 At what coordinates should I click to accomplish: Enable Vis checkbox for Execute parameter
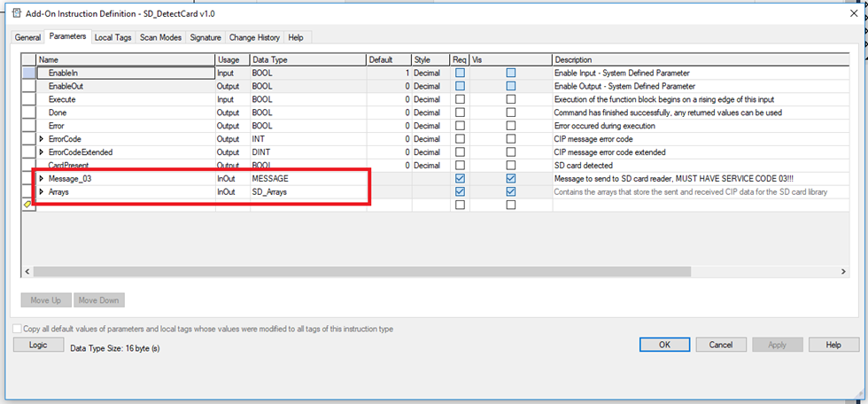click(x=510, y=99)
